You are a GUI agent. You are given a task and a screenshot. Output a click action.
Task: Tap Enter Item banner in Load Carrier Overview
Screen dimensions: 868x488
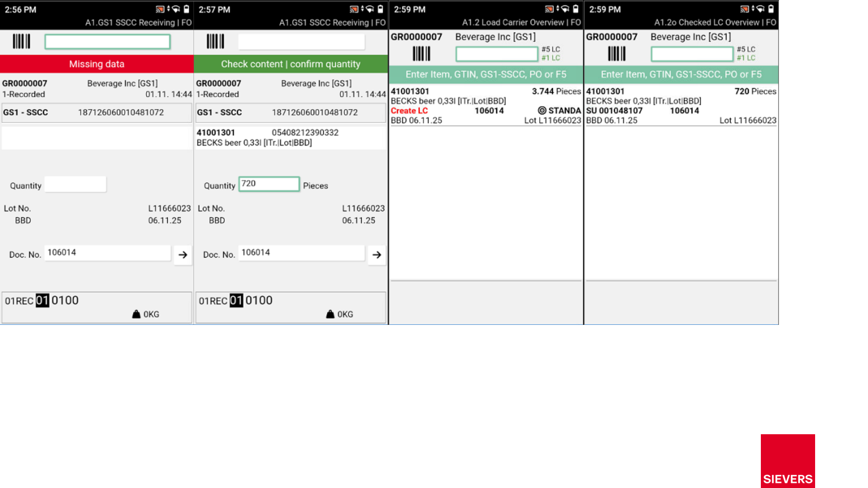click(486, 75)
